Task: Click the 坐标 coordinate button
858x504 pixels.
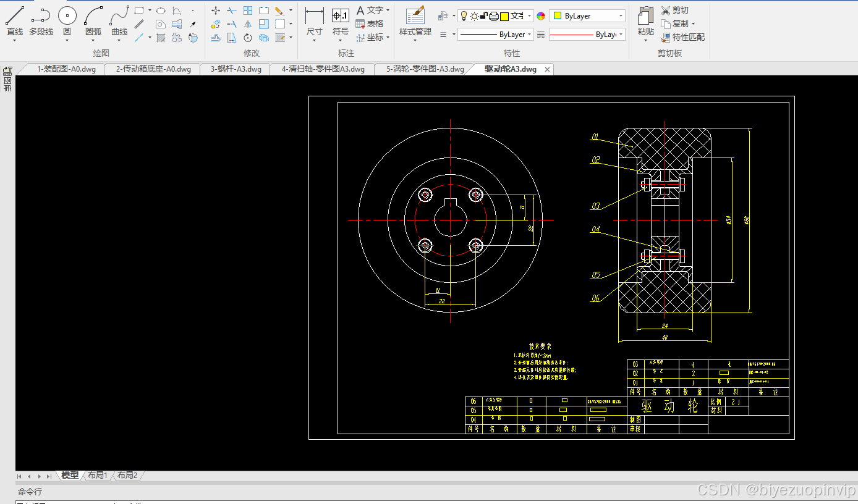Action: (x=370, y=38)
